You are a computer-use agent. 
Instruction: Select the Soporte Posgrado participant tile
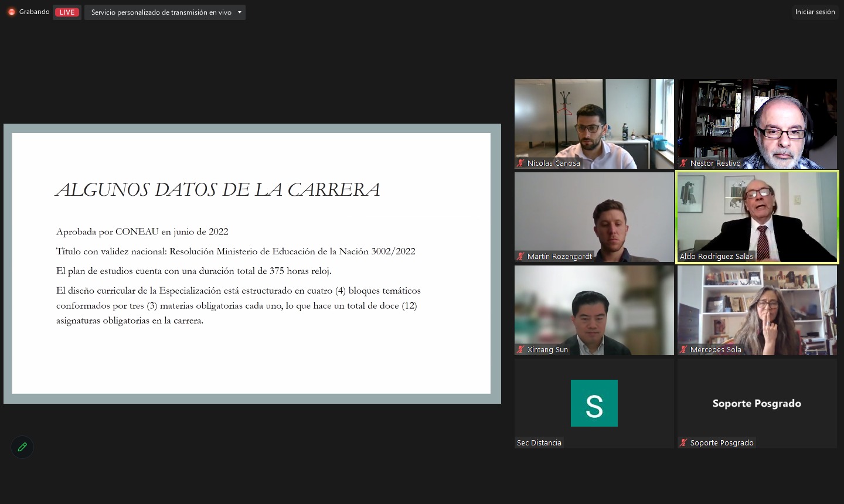[757, 403]
